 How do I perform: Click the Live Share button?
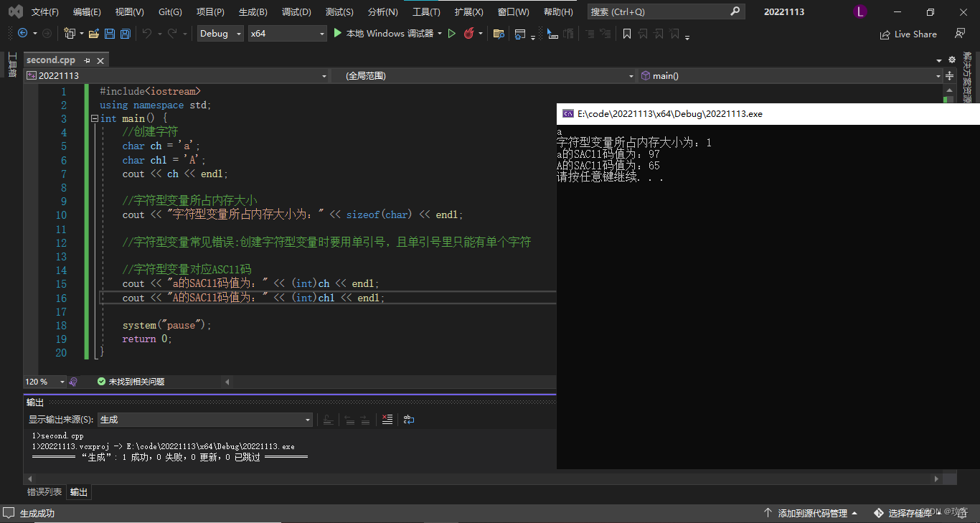click(x=908, y=34)
